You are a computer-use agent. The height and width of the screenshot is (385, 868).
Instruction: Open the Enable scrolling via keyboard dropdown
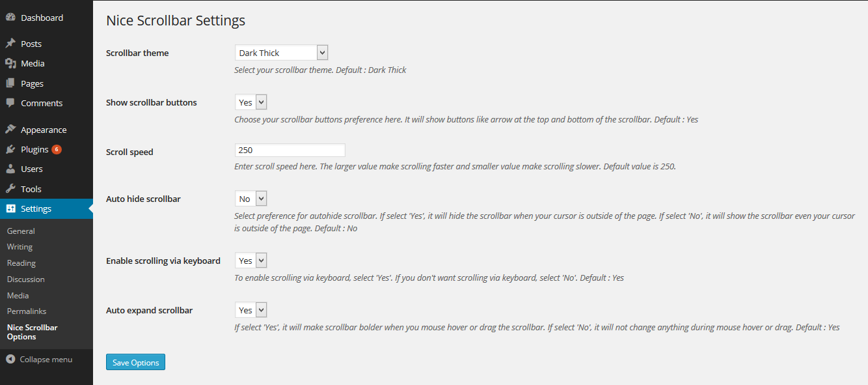[x=251, y=261]
